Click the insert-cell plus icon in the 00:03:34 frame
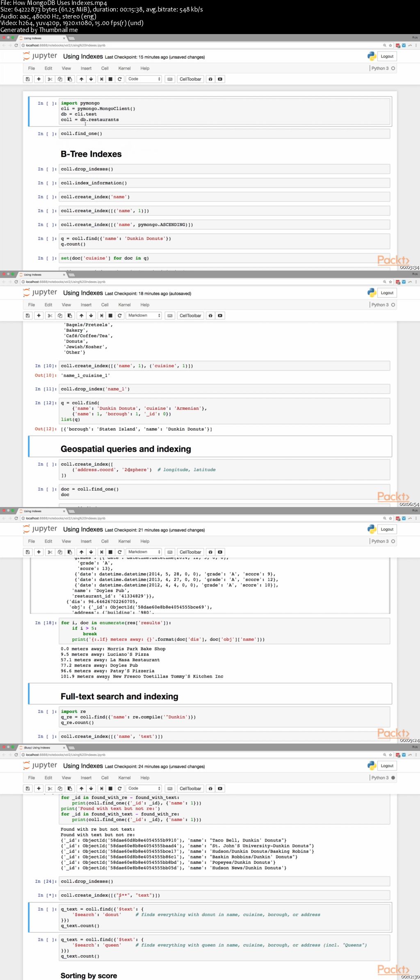The height and width of the screenshot is (980, 420). 39,79
